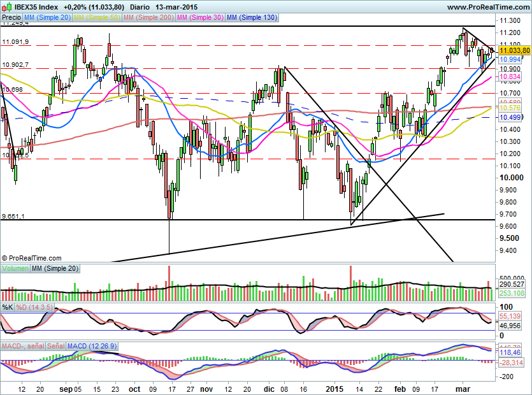This screenshot has width=532, height=395.
Task: Click the candlestick chart icon top-left
Action: click(x=6, y=6)
